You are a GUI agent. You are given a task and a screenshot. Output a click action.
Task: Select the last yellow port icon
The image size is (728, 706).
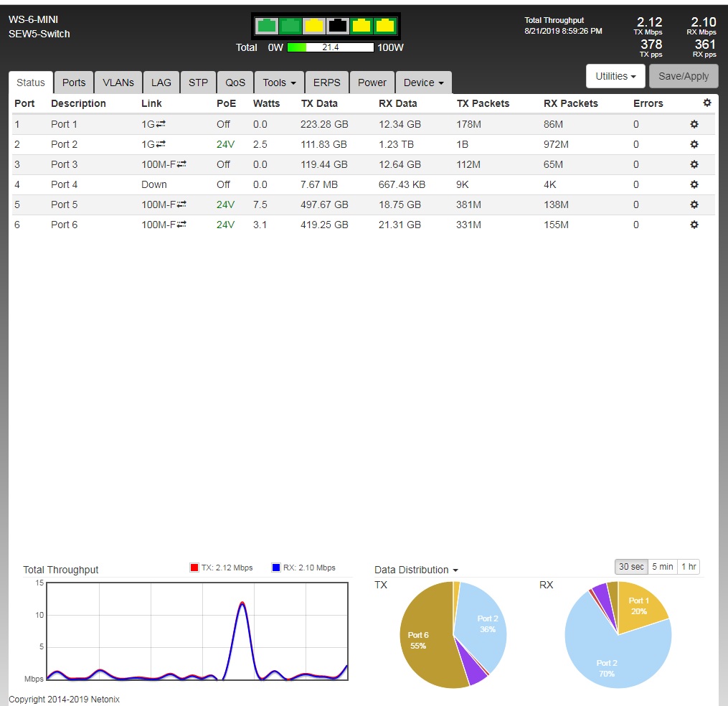385,26
